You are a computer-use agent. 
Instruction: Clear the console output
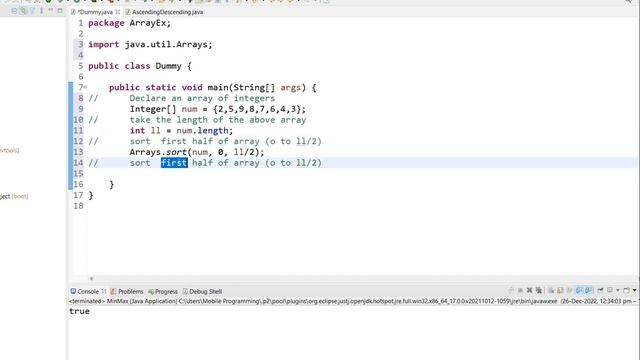point(551,290)
